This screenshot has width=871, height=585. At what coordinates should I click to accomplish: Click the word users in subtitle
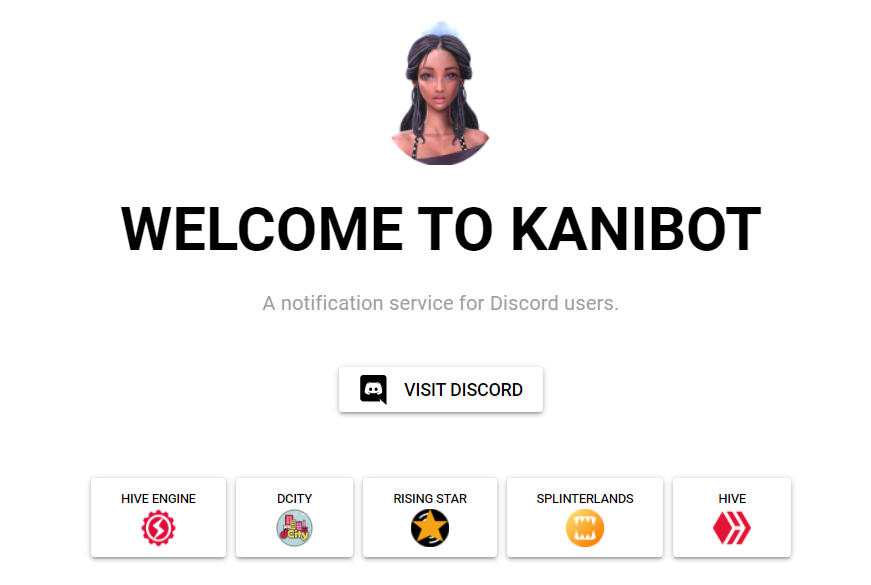coord(589,303)
